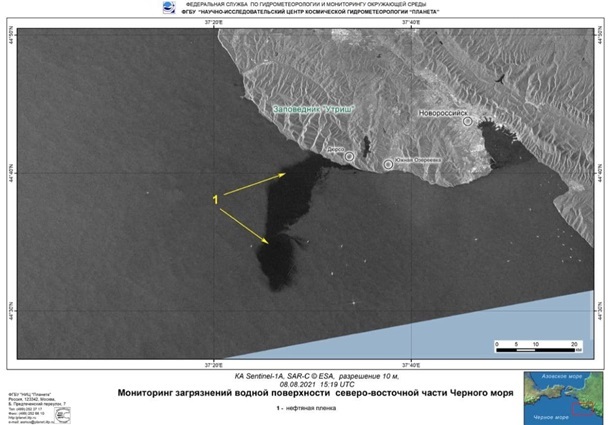This screenshot has height=425, width=610.
Task: Click the bottom 37°40'E longitude label
Action: tap(411, 365)
